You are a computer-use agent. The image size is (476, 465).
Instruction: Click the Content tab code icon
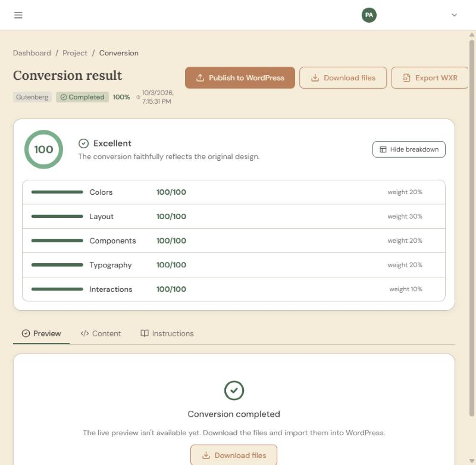click(x=84, y=333)
